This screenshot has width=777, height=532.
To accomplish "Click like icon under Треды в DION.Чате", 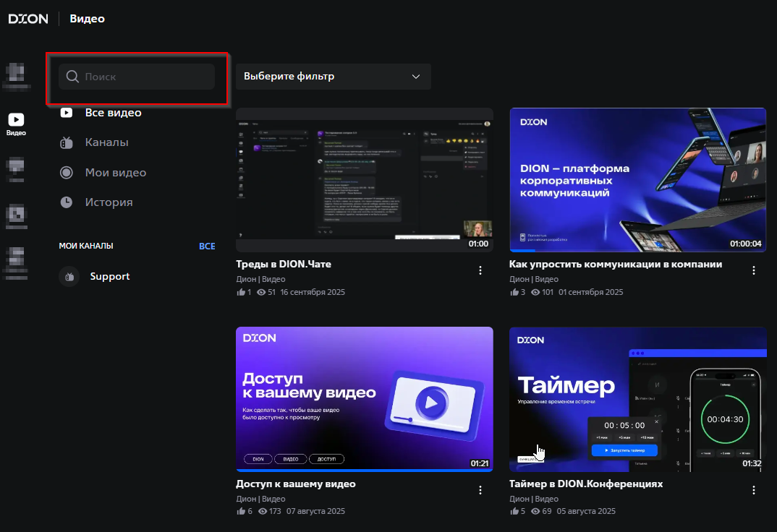I will [x=241, y=293].
